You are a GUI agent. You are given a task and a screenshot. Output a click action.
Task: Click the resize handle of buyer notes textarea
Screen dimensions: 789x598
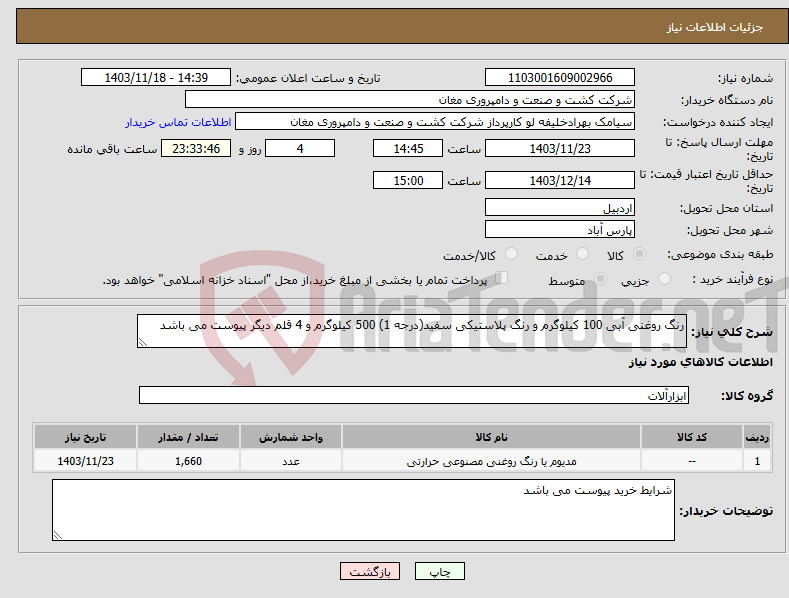(57, 536)
